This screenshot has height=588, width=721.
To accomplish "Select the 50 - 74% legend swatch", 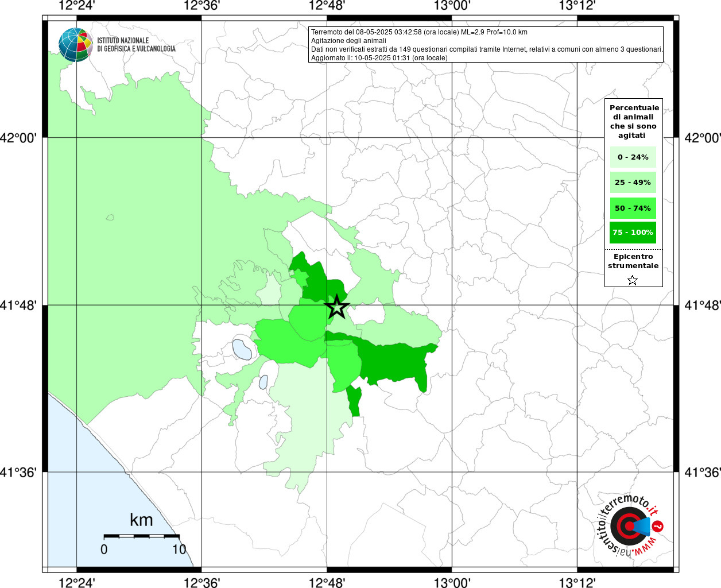I will coord(633,208).
